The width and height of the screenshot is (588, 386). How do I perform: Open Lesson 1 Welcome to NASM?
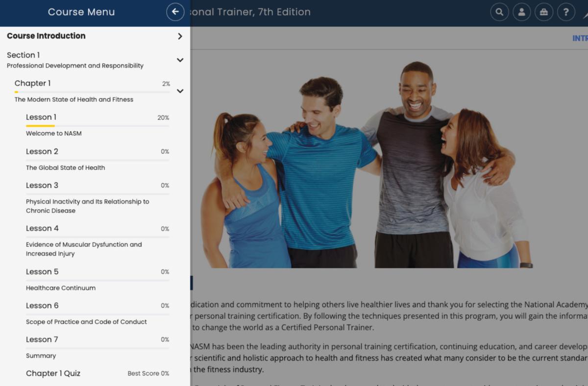point(54,133)
